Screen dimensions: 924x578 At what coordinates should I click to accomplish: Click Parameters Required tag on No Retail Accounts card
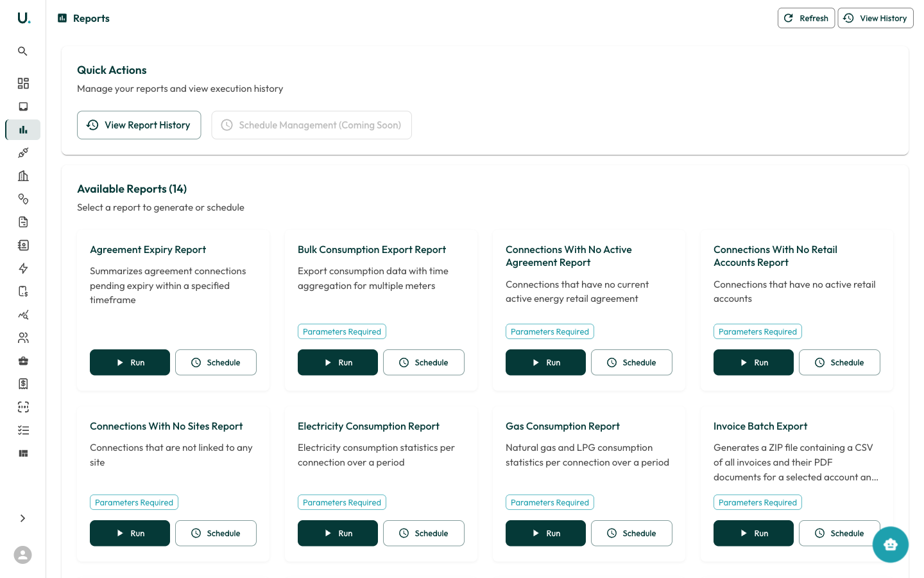pos(758,331)
